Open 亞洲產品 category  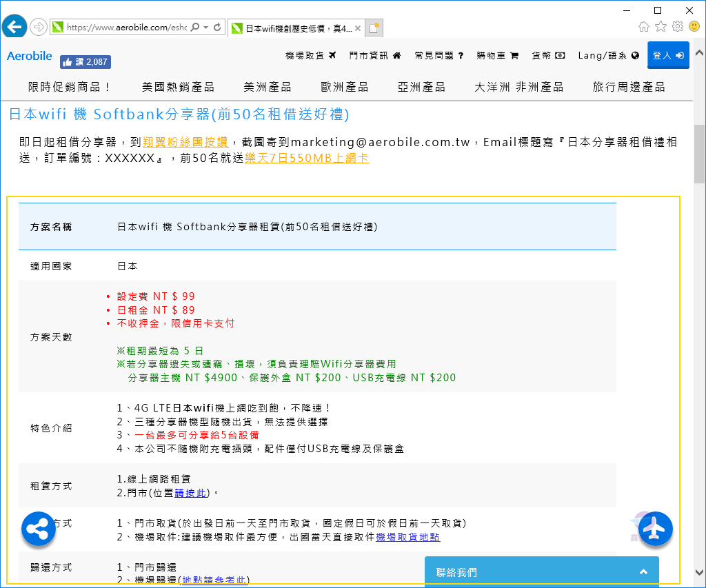click(x=421, y=87)
